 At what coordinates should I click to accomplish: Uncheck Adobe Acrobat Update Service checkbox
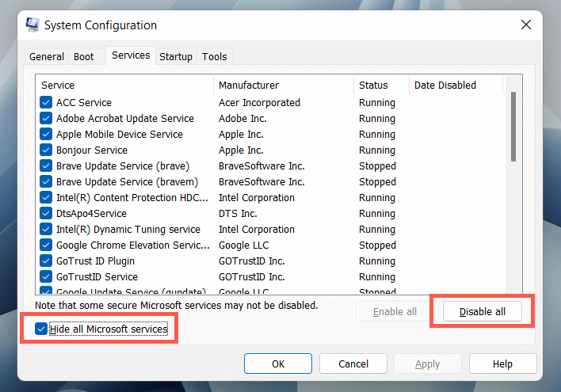46,119
